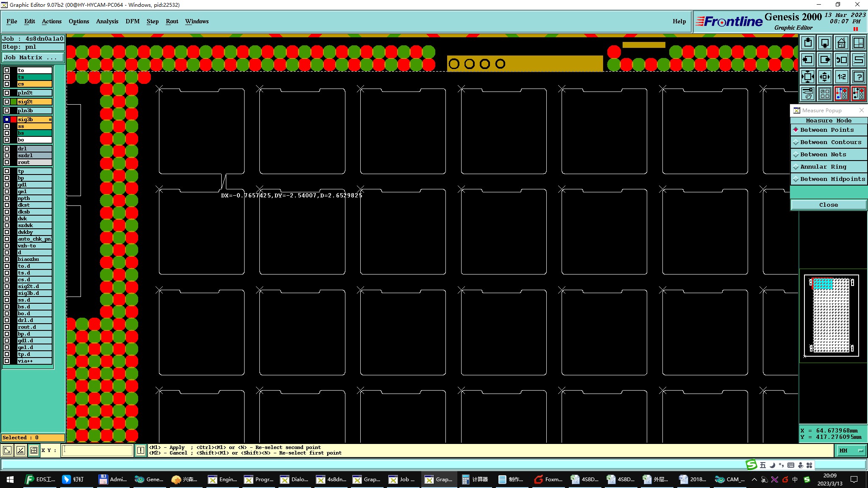Toggle visibility checkbox for layer sig2t
The height and width of the screenshot is (488, 868).
click(x=7, y=102)
